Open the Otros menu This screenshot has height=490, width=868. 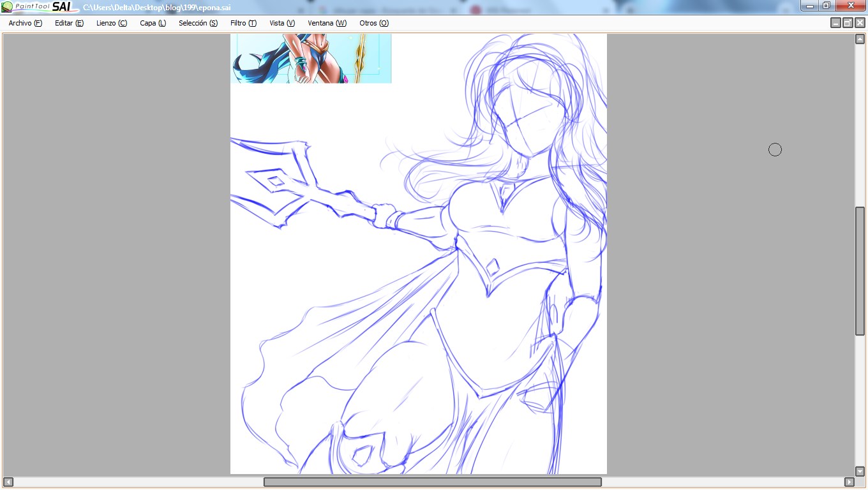[374, 23]
